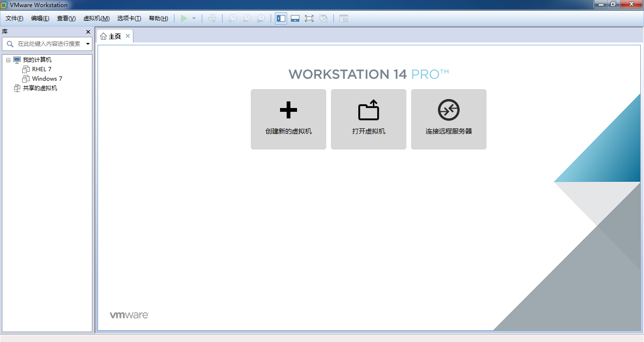Select 共享的虚拟机 in the library
The height and width of the screenshot is (342, 644).
[x=40, y=88]
